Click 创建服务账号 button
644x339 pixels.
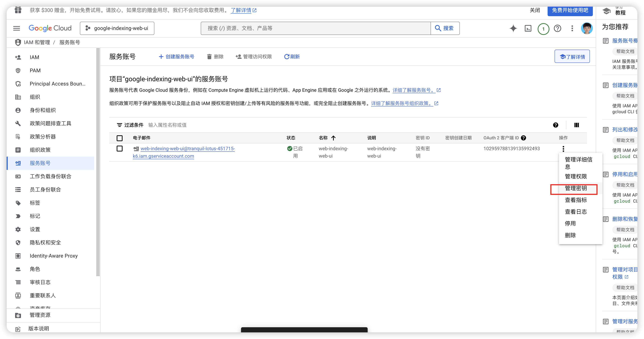(x=176, y=57)
